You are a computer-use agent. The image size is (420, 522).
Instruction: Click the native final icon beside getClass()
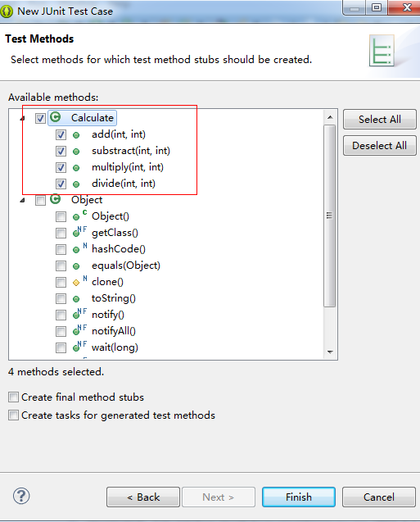pyautogui.click(x=79, y=232)
